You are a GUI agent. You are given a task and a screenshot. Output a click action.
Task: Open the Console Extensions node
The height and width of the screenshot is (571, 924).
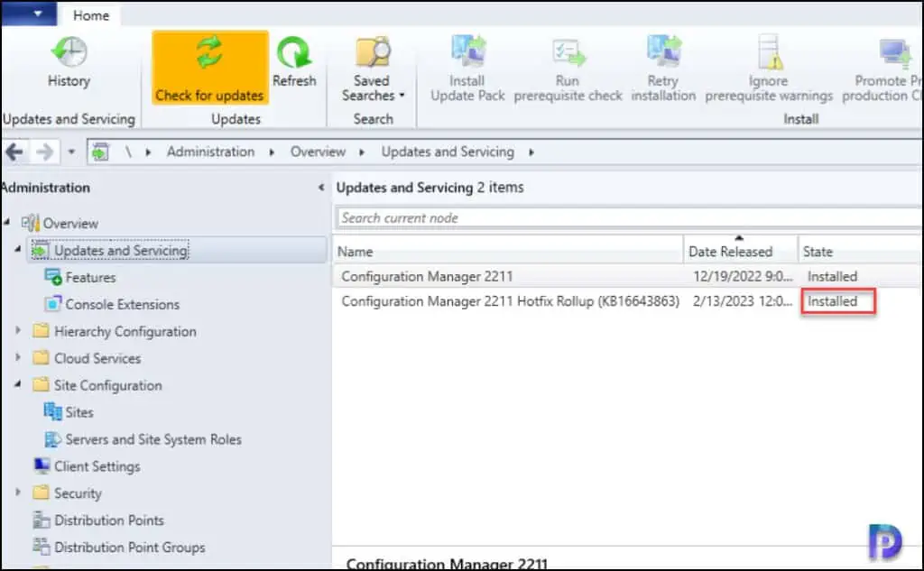pos(122,304)
